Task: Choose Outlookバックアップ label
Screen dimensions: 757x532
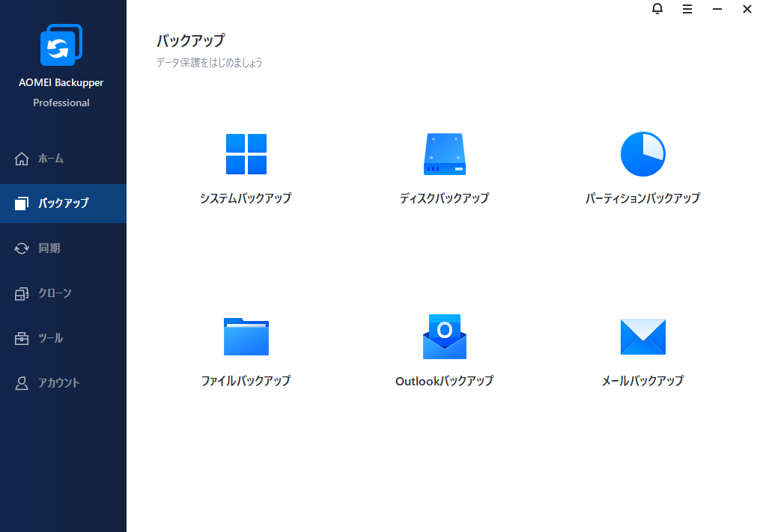Action: pyautogui.click(x=445, y=381)
